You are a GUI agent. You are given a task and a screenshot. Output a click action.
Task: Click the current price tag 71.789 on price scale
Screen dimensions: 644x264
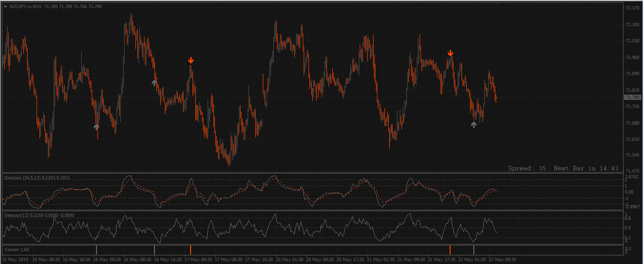point(633,98)
